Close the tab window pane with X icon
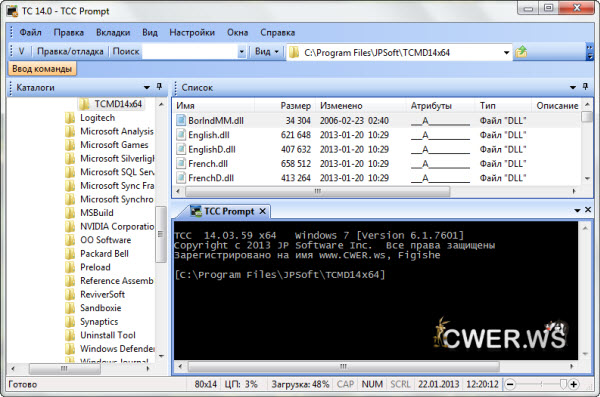Screen dimensions: 600x397 click(x=588, y=210)
